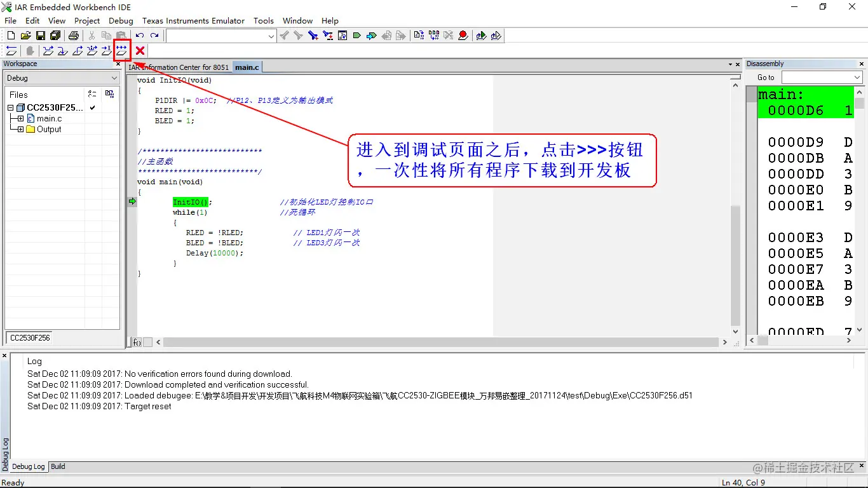Screen dimensions: 868x488
Task: Open the Project menu
Action: (x=87, y=20)
